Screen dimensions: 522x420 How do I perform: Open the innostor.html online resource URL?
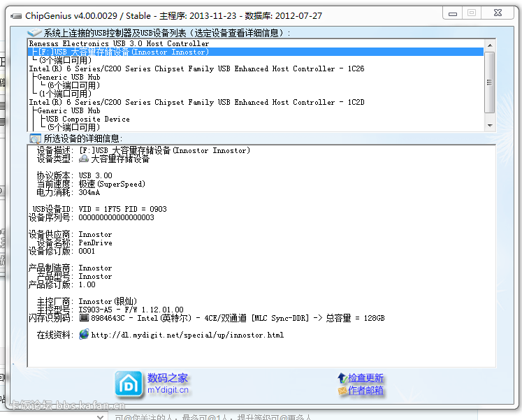[187, 335]
